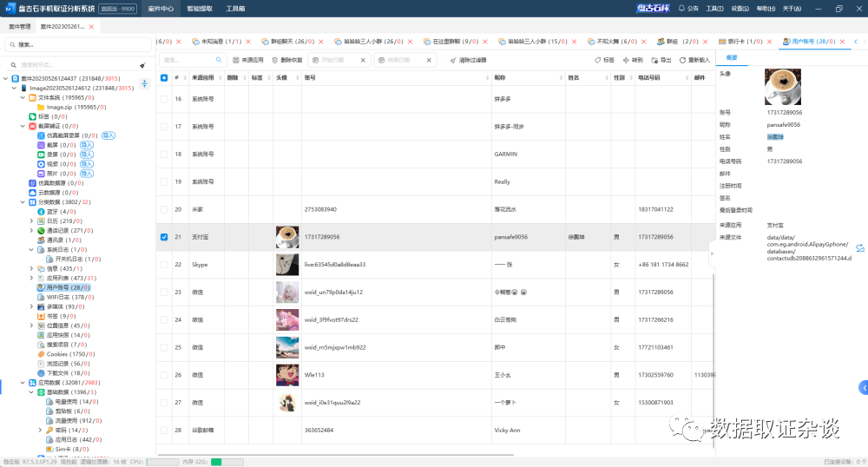Switch to the 未知消息 (1/1) tab
Screen dimensions: 868x467
pos(216,42)
